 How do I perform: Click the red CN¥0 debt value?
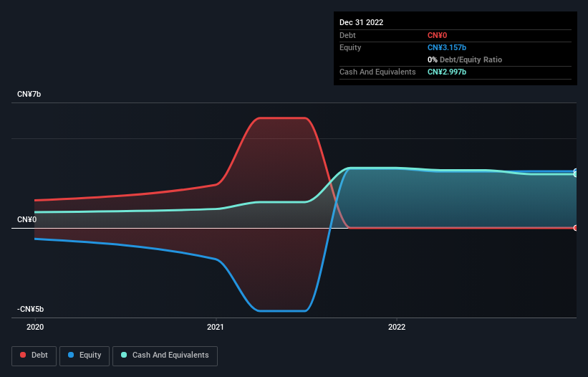pos(438,35)
